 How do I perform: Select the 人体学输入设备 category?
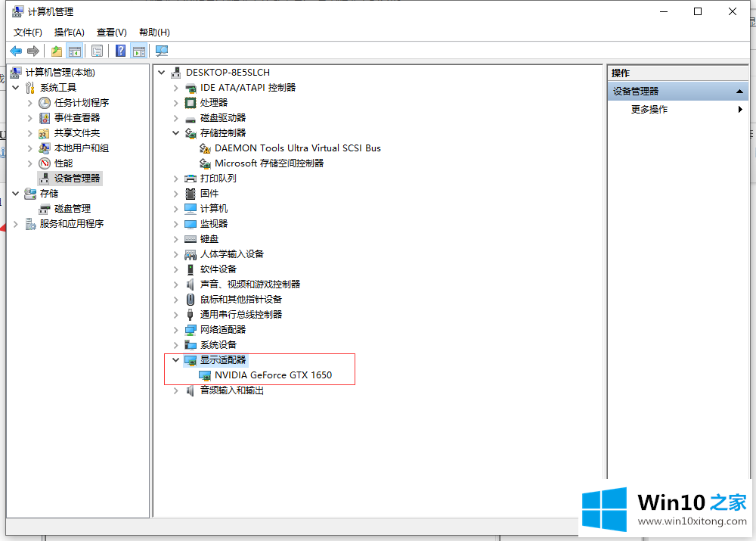[232, 253]
